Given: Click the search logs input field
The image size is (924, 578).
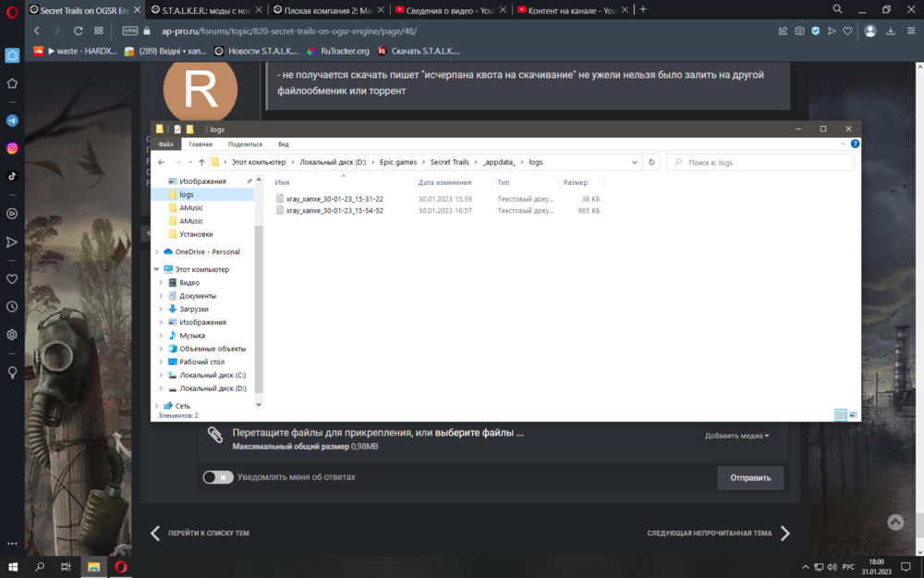Looking at the screenshot, I should pyautogui.click(x=760, y=162).
